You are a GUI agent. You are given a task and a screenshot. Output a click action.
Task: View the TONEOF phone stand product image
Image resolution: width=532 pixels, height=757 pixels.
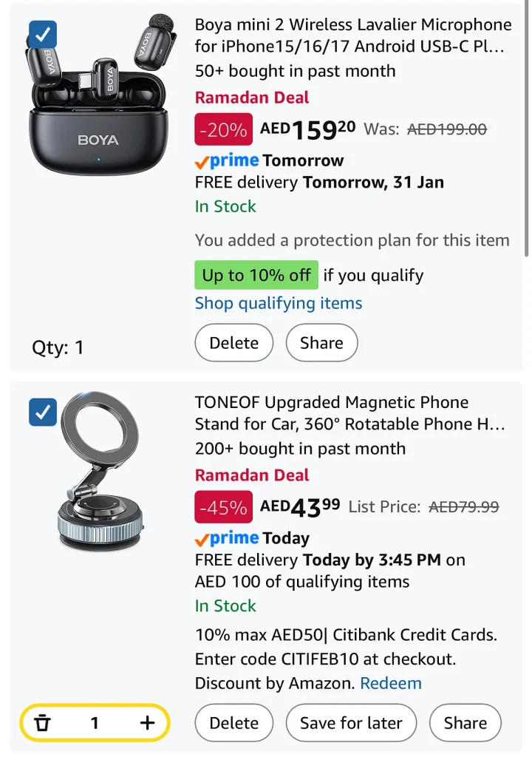click(x=100, y=473)
